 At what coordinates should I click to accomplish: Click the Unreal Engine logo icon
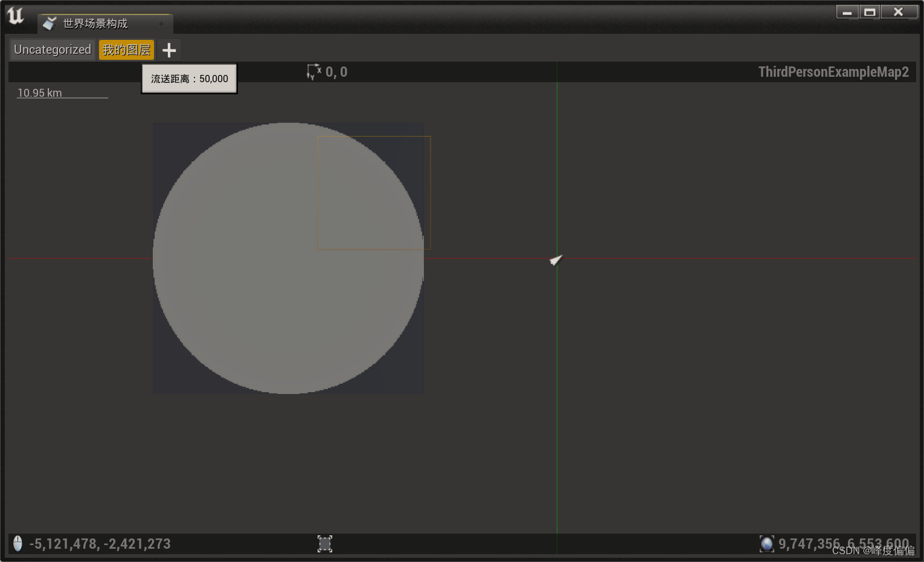[16, 16]
